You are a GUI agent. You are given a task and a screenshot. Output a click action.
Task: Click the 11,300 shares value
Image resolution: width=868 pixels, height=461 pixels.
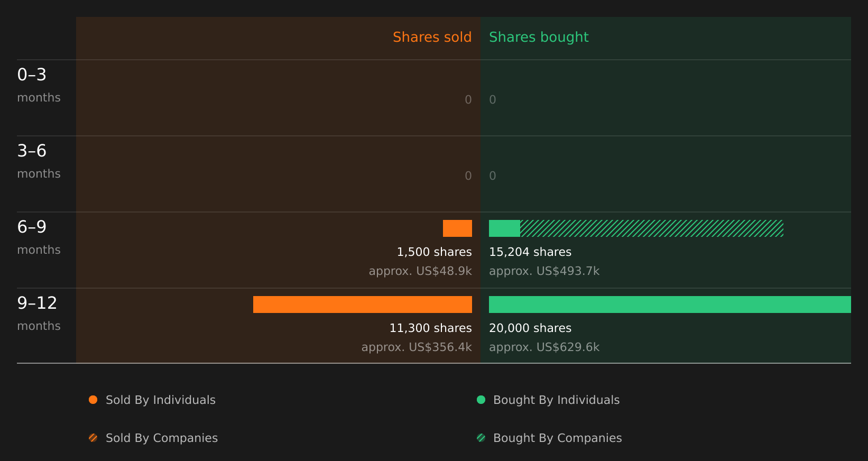click(431, 328)
